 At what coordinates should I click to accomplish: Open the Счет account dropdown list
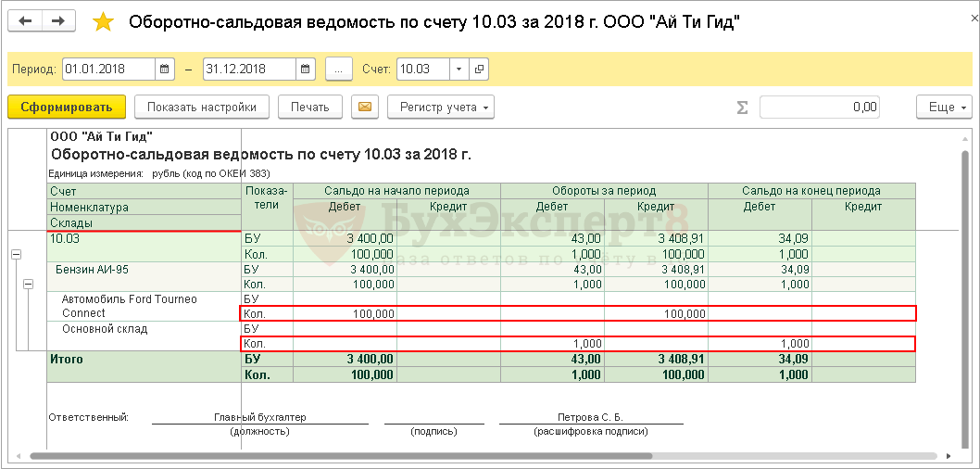[x=460, y=70]
